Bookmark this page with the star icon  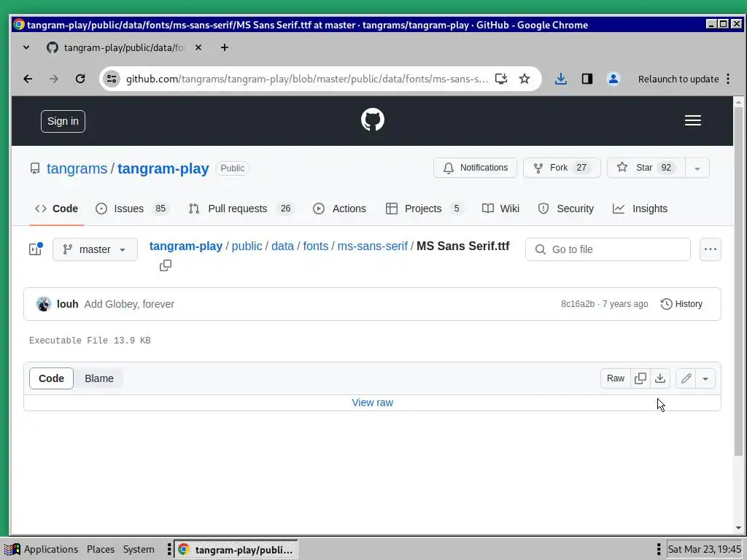point(525,79)
